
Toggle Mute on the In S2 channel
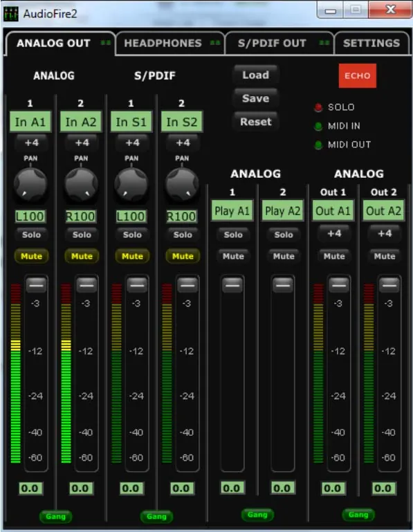(183, 256)
